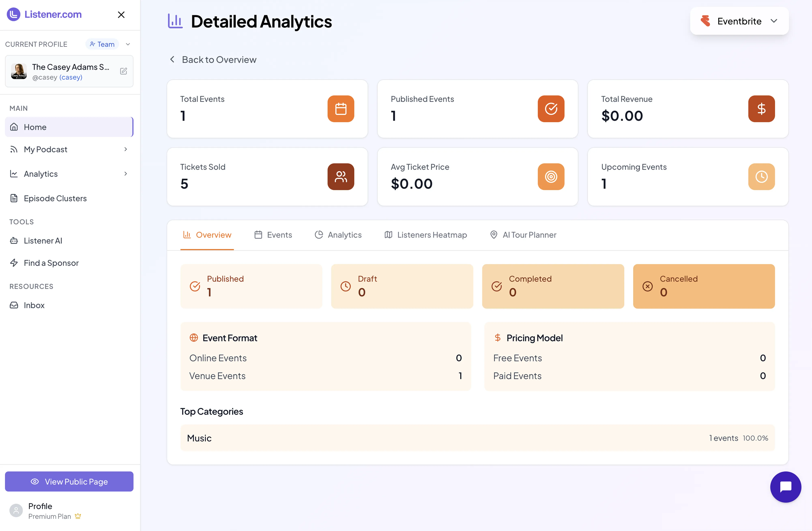The image size is (812, 531).
Task: Expand the current profile selector chevron
Action: (x=128, y=44)
